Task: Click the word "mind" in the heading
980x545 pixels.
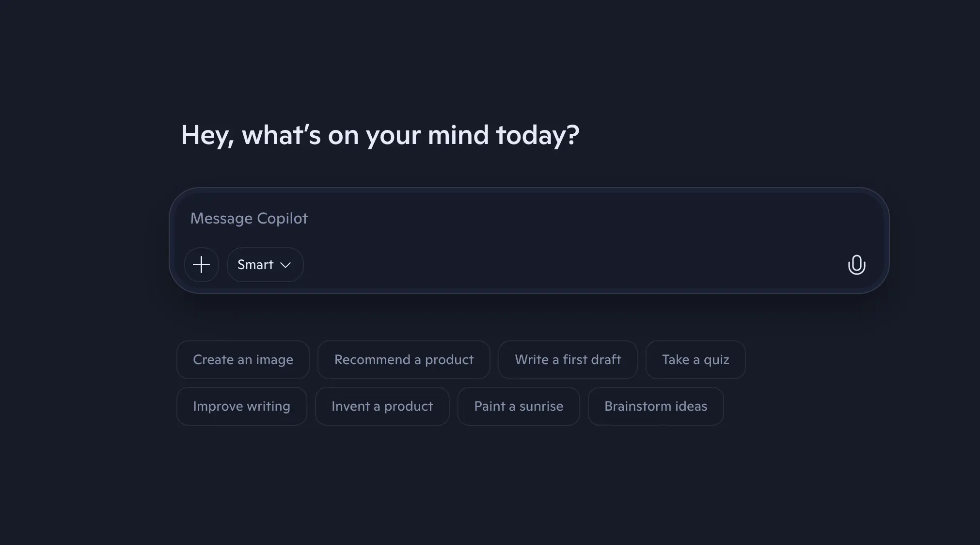Action: [x=458, y=135]
